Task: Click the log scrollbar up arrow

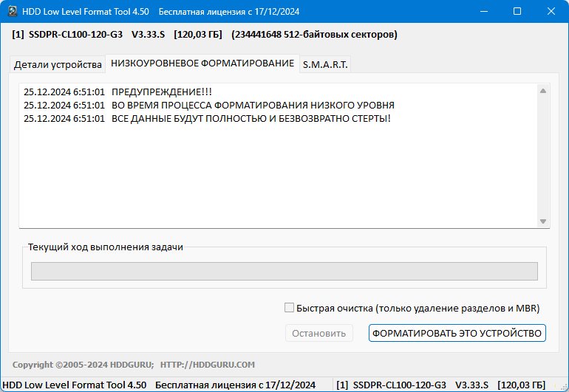Action: tap(543, 91)
